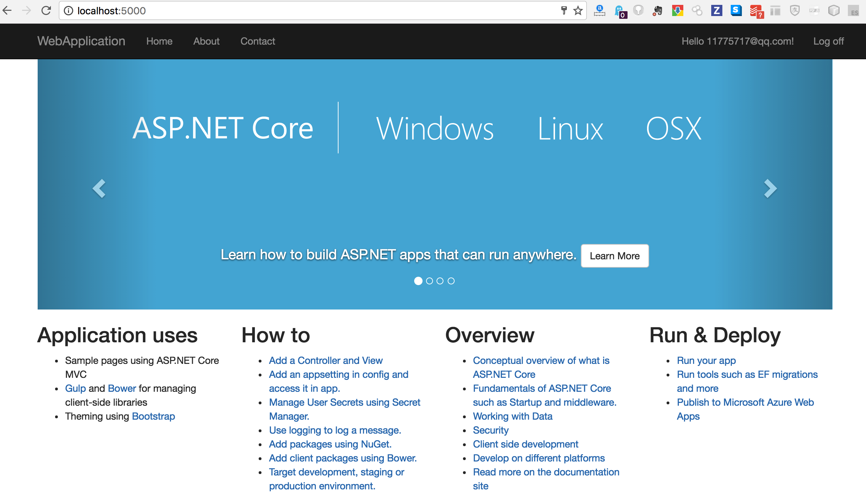Bookmark this page with the star icon
866x504 pixels.
point(578,11)
